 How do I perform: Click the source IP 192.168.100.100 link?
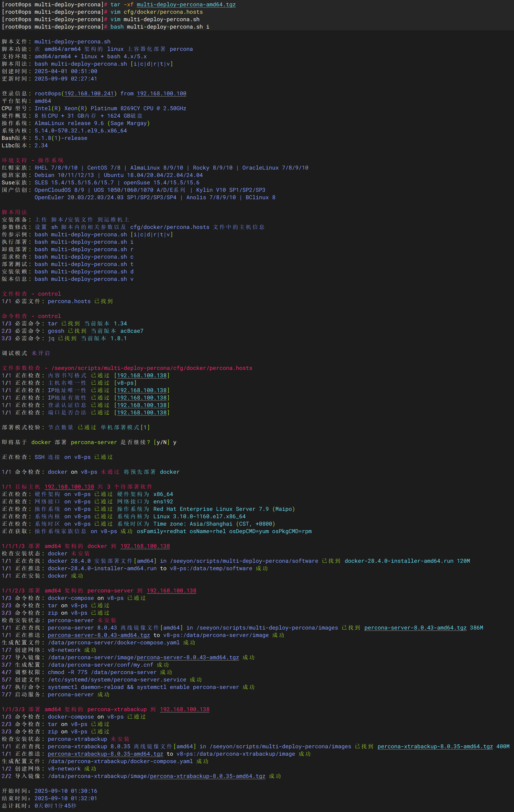tap(162, 94)
